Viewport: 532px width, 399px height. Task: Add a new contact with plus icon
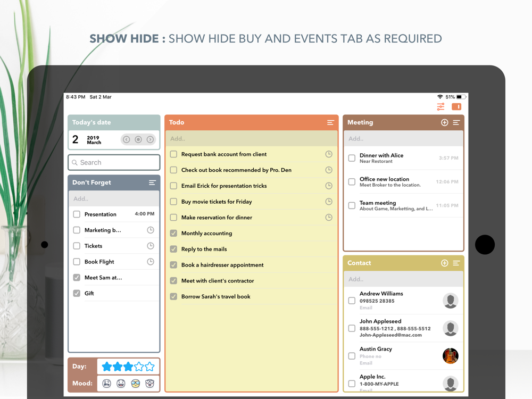coord(444,263)
